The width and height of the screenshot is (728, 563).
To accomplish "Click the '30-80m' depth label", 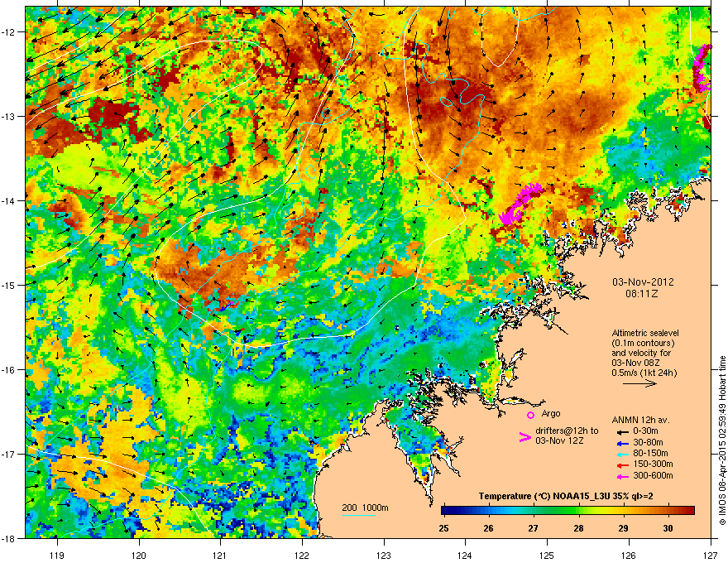I will coord(648,443).
